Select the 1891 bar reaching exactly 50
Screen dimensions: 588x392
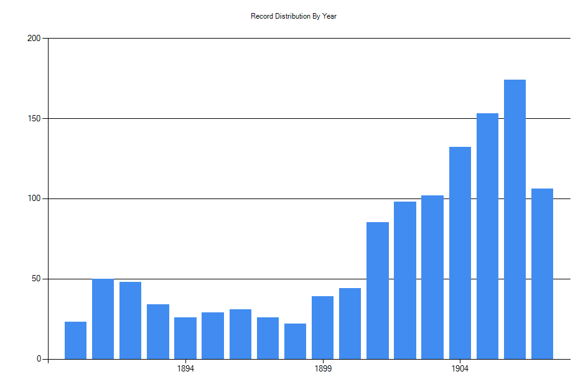[x=103, y=319]
